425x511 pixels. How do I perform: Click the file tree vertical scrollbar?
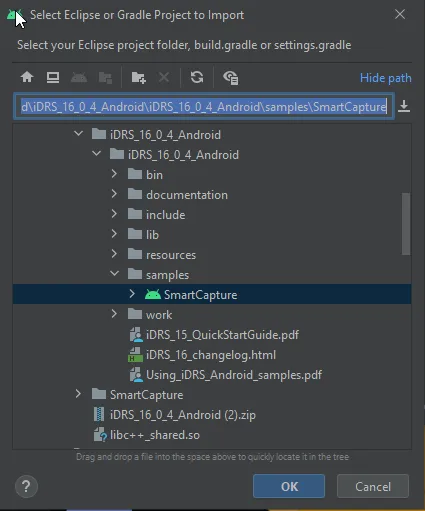pyautogui.click(x=406, y=224)
